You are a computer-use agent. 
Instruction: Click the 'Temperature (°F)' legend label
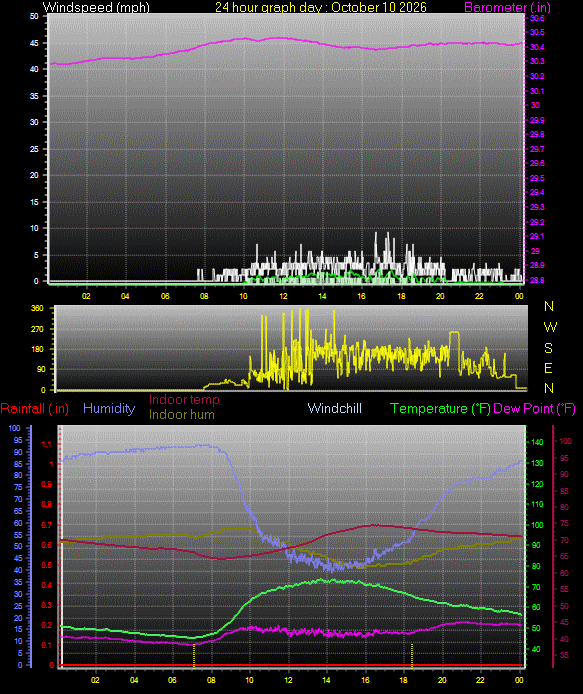click(x=440, y=409)
